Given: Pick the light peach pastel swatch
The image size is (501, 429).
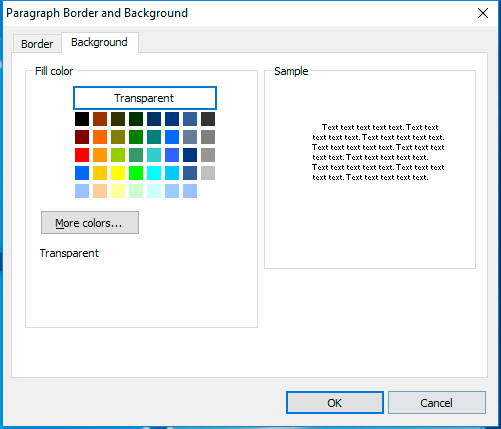Looking at the screenshot, I should point(100,191).
